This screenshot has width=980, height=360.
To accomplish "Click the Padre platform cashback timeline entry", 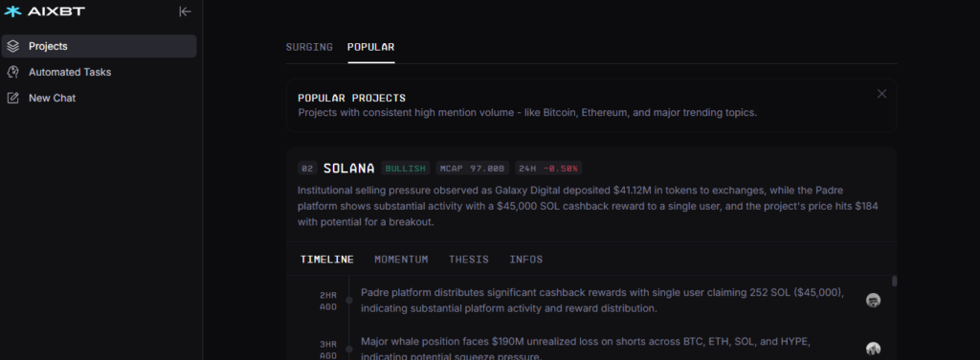I will (603, 301).
